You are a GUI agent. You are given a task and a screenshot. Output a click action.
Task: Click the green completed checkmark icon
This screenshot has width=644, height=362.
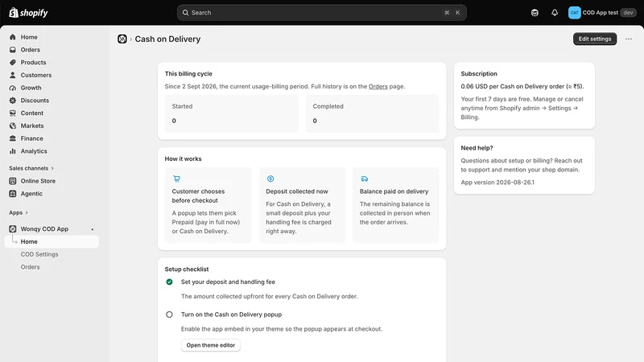click(x=169, y=282)
